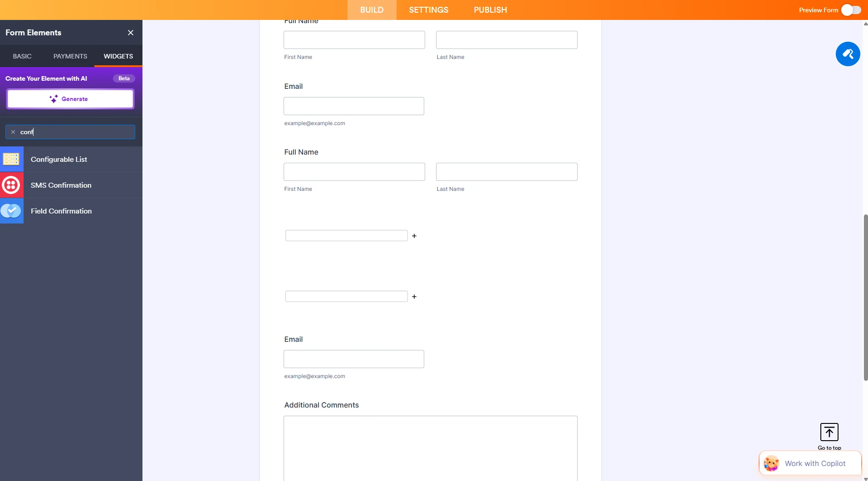Viewport: 868px width, 481px height.
Task: Switch to the BASIC elements tab
Action: [21, 56]
